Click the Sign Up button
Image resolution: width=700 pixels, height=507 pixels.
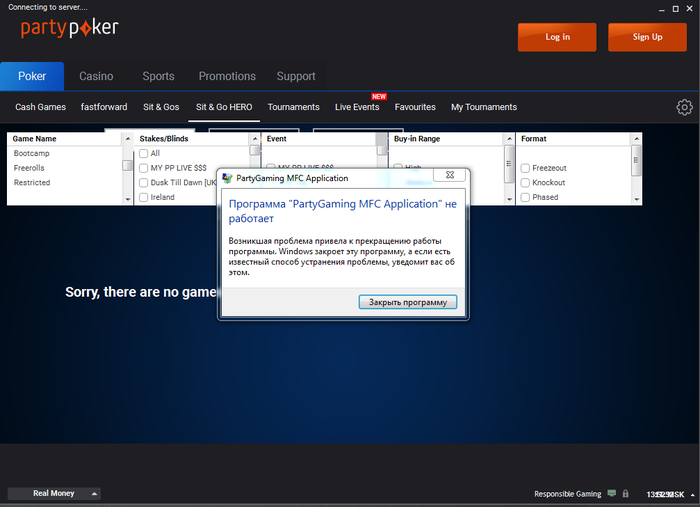coord(647,37)
